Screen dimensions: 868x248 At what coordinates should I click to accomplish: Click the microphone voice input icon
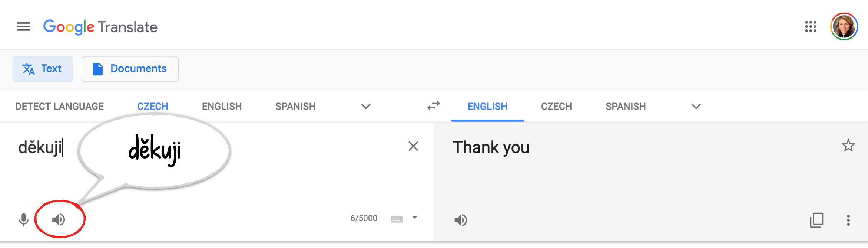click(x=24, y=220)
